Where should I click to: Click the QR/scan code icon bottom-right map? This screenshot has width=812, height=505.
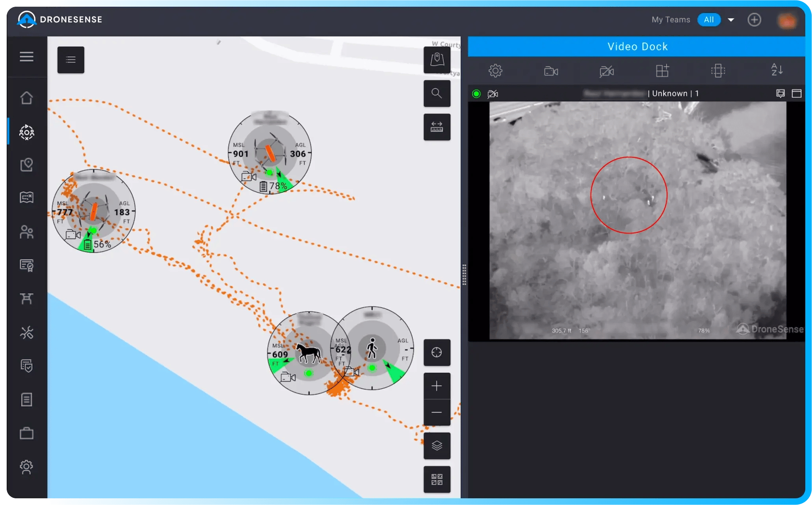[437, 479]
